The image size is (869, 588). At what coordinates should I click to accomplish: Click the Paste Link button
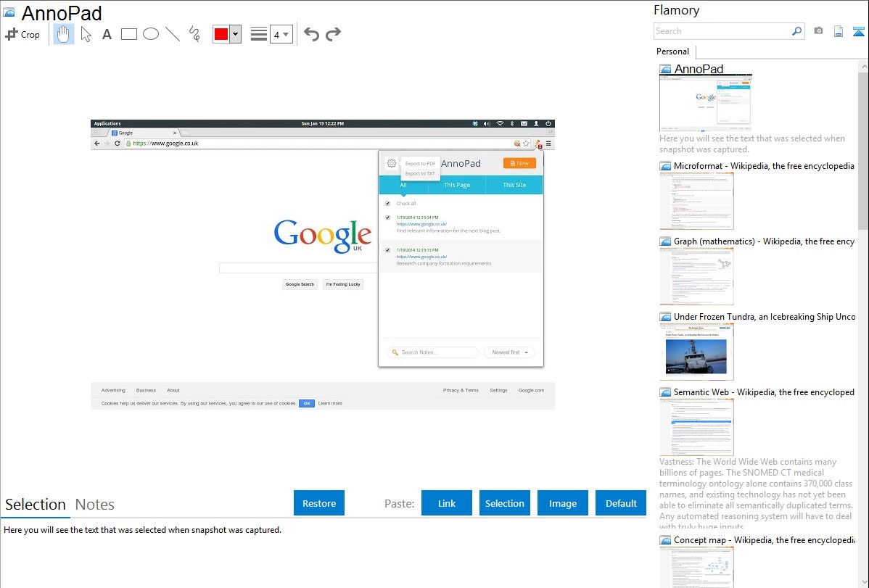pyautogui.click(x=447, y=503)
